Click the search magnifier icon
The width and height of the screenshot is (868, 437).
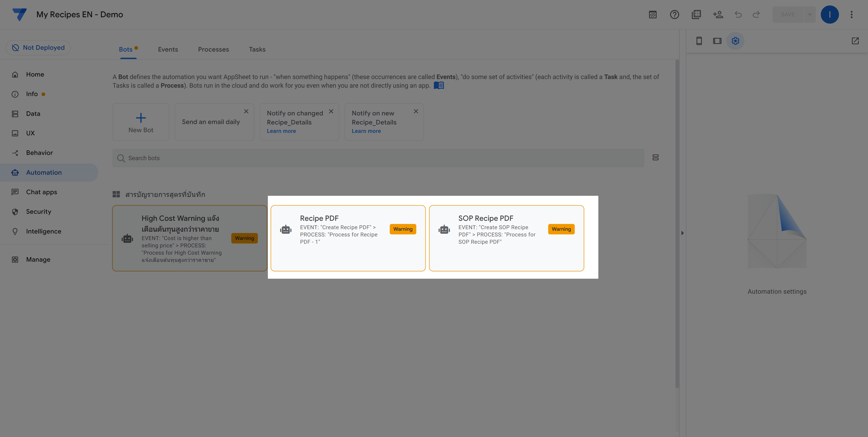(x=121, y=158)
